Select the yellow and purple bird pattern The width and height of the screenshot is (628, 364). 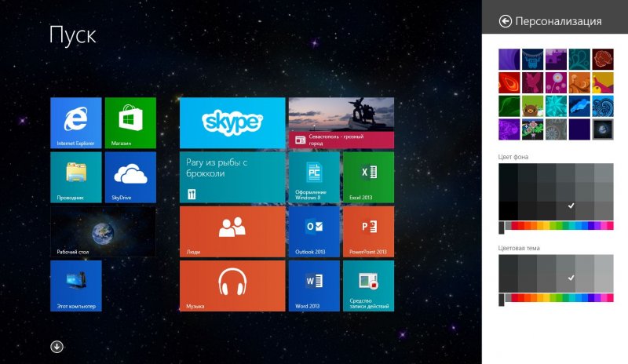click(603, 82)
